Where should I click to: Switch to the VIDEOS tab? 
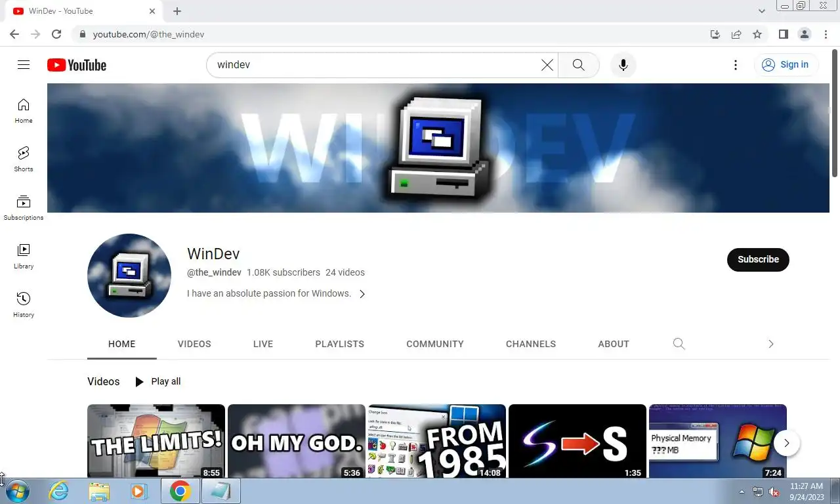tap(194, 344)
